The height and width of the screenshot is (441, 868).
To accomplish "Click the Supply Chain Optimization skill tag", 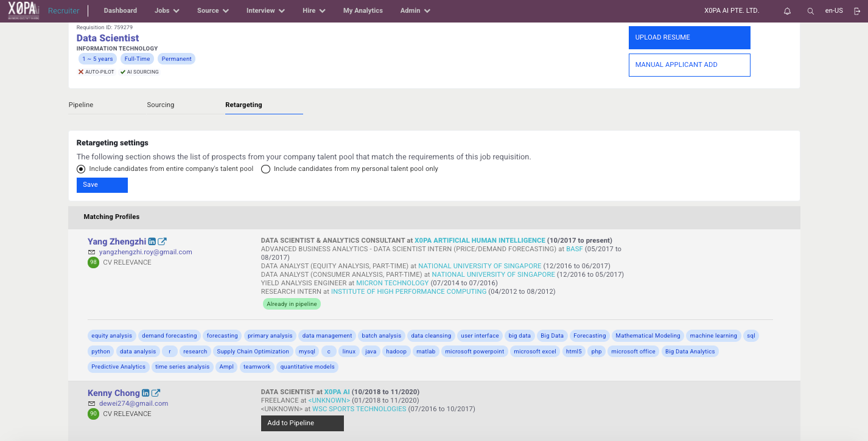I will pos(253,352).
